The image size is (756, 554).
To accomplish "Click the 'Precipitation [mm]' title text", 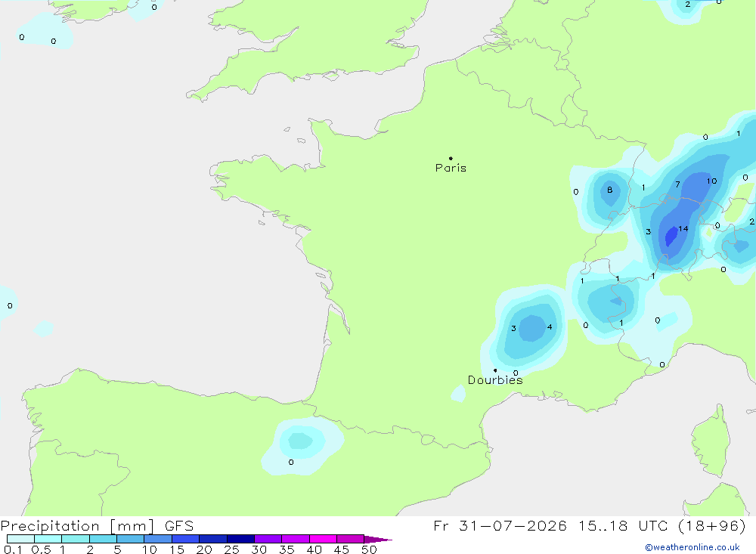I will click(77, 526).
